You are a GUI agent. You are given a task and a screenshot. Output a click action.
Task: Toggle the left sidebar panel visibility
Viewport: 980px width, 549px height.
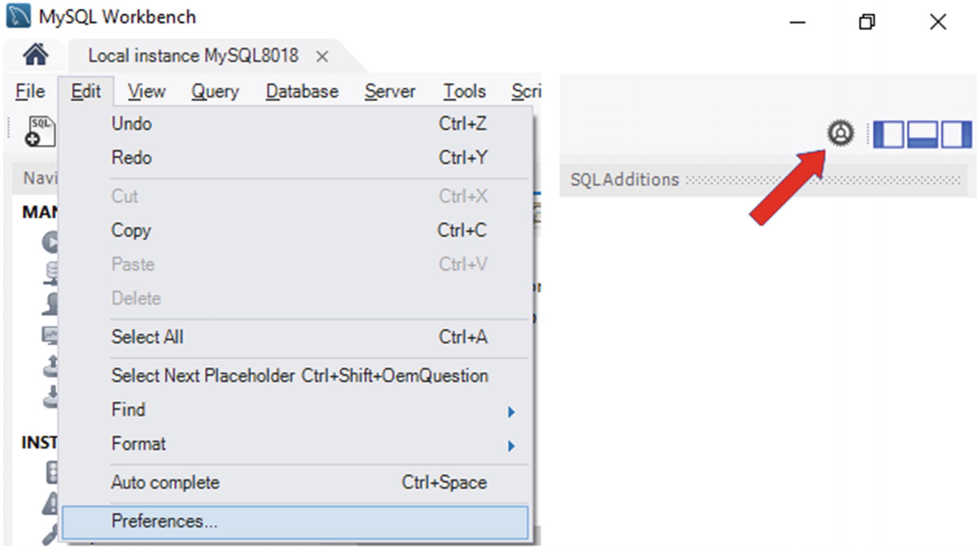(888, 134)
